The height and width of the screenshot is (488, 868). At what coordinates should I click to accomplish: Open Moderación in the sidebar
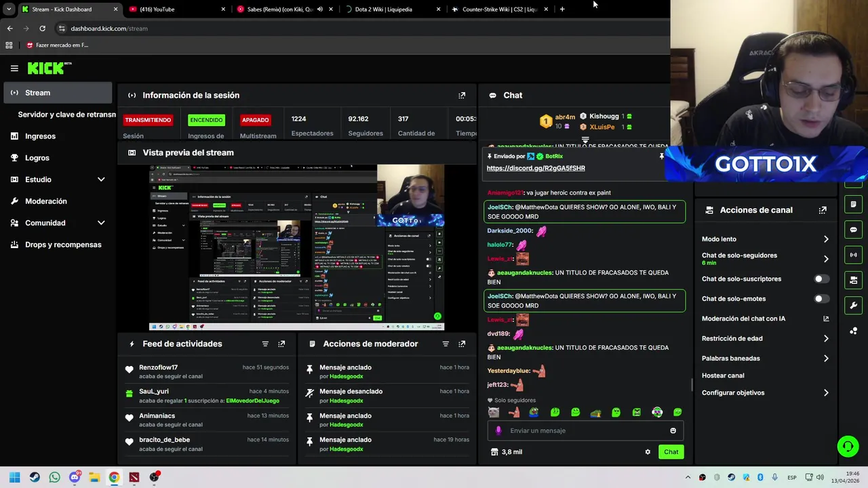click(x=46, y=201)
